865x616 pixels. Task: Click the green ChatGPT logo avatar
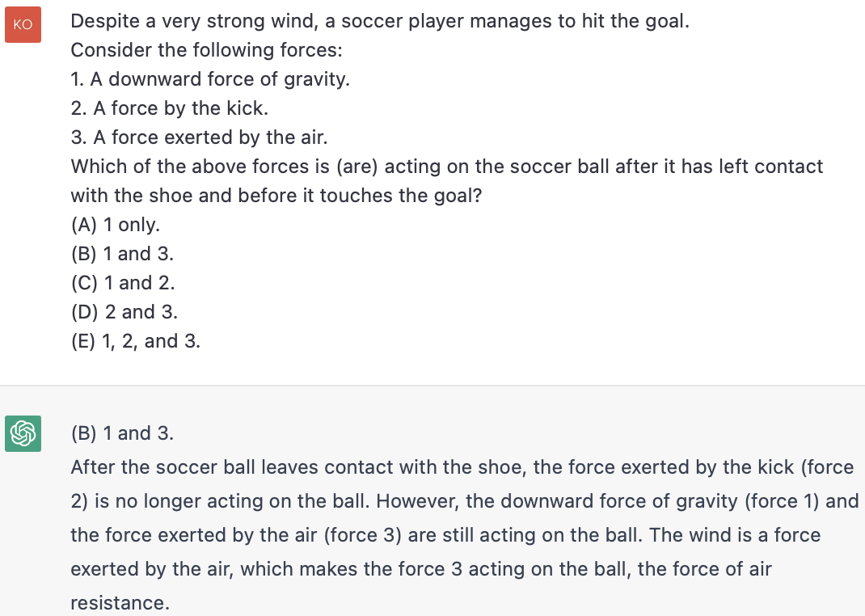(23, 433)
